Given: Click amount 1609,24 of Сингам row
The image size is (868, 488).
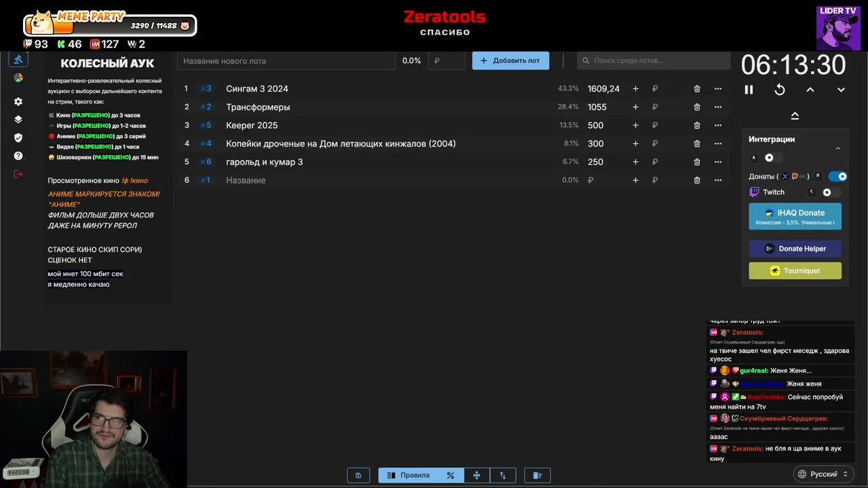Looking at the screenshot, I should tap(604, 89).
